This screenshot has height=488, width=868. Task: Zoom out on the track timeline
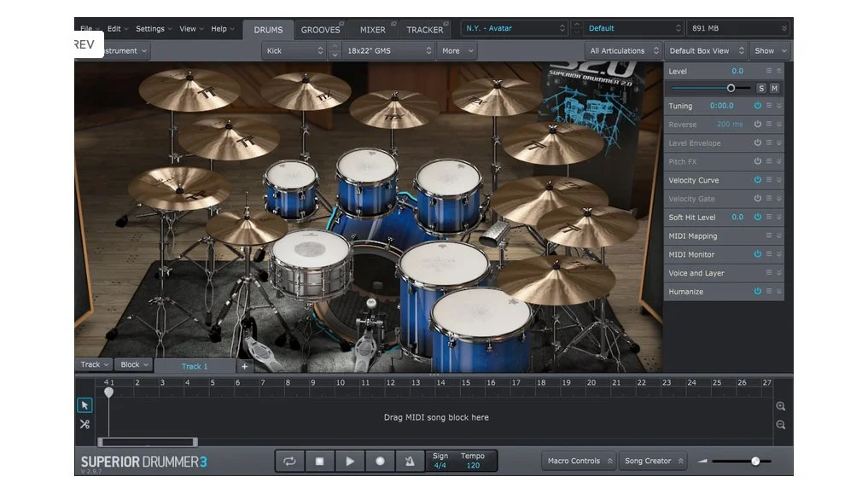tap(781, 425)
